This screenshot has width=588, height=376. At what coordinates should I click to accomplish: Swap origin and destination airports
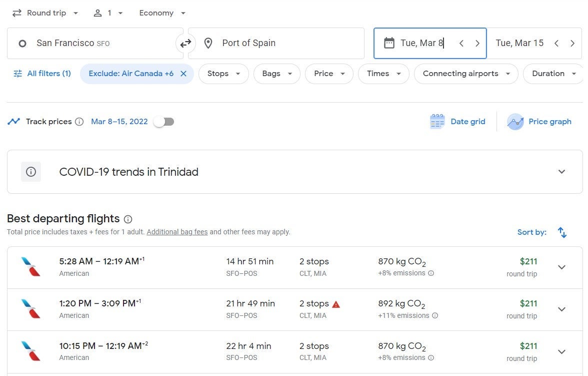185,44
